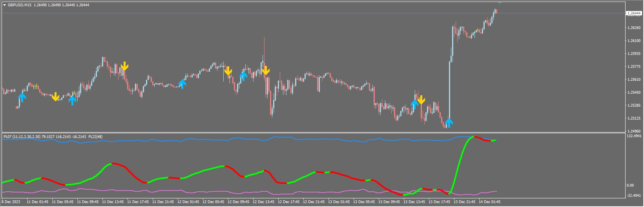The height and width of the screenshot is (207, 644).
Task: Click the 1.26260 price axis label
Action: tap(633, 28)
